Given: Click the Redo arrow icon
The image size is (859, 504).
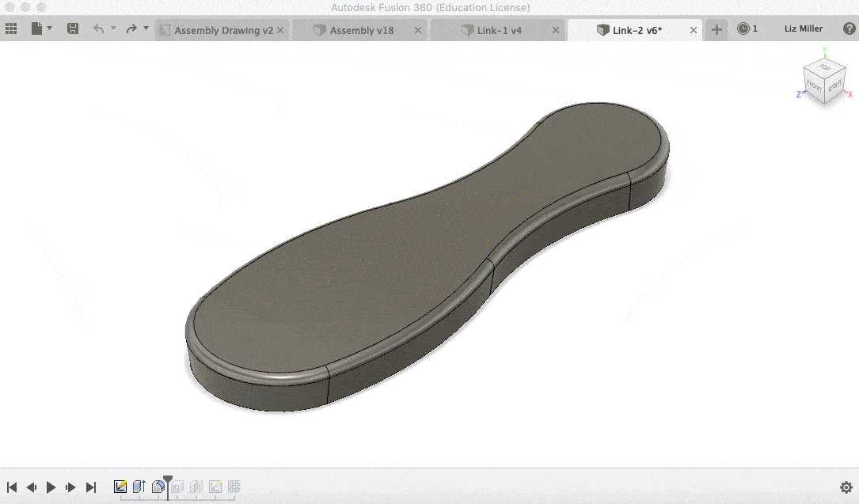Looking at the screenshot, I should 132,28.
